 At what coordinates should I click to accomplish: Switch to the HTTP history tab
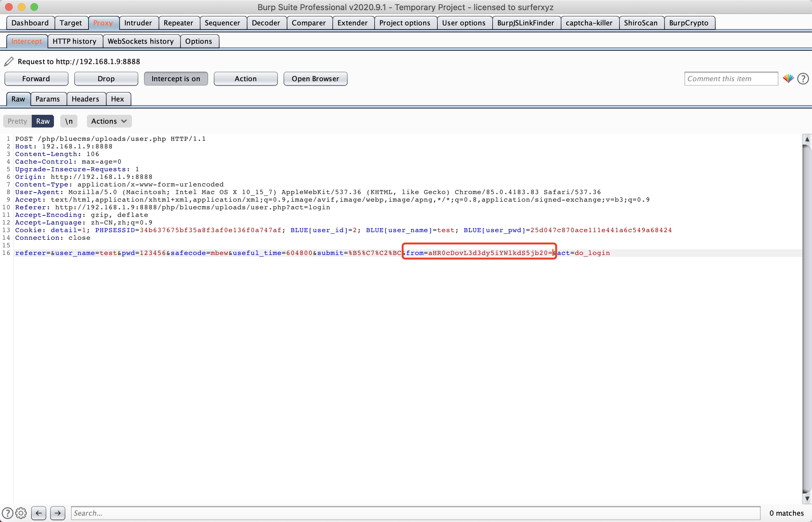tap(75, 41)
